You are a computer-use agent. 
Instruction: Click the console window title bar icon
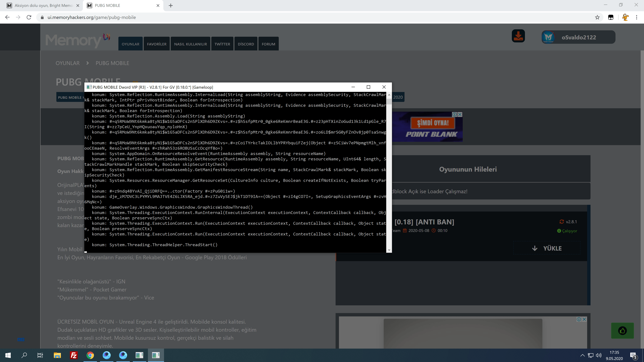(x=89, y=87)
